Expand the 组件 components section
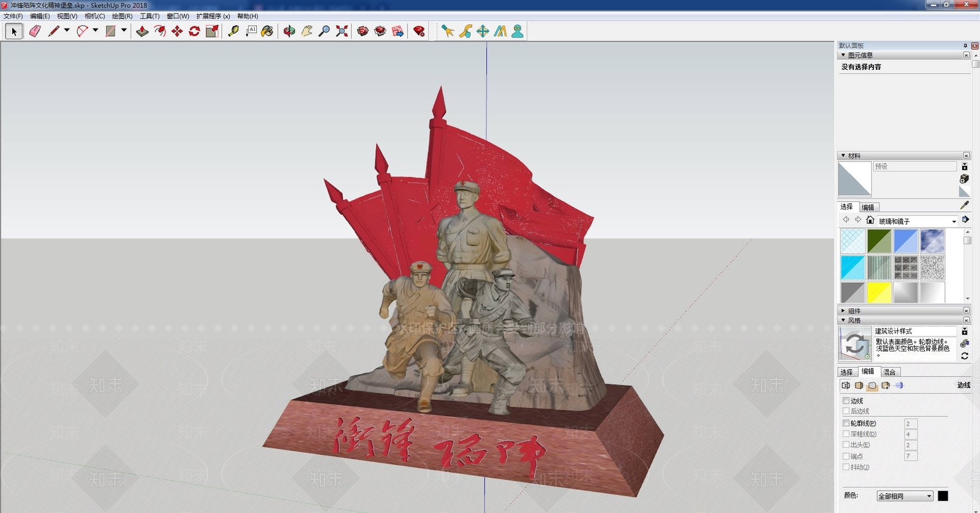This screenshot has width=980, height=513. pos(843,310)
